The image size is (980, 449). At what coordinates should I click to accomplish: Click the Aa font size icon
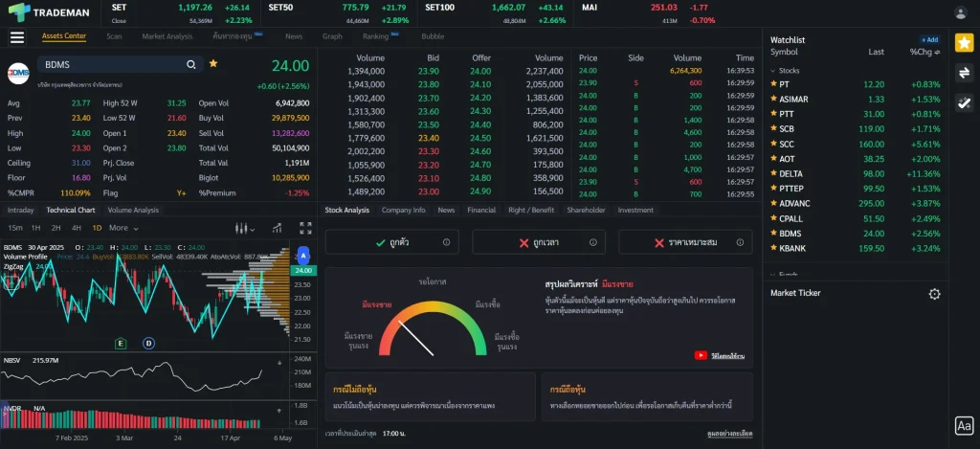tap(964, 426)
